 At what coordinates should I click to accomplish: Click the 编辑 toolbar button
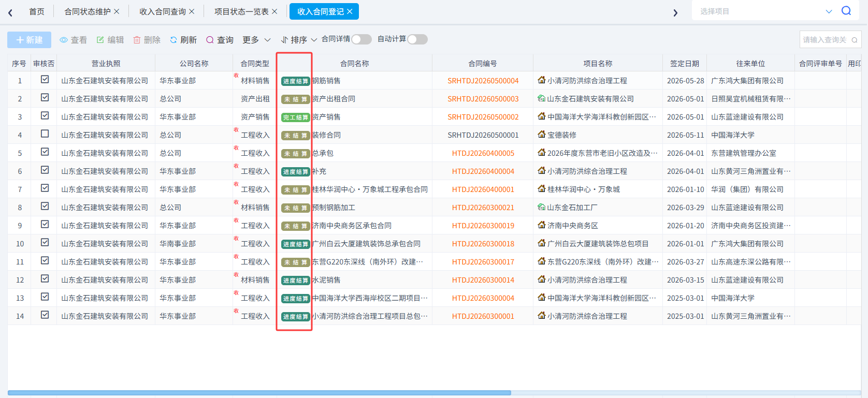(x=110, y=40)
